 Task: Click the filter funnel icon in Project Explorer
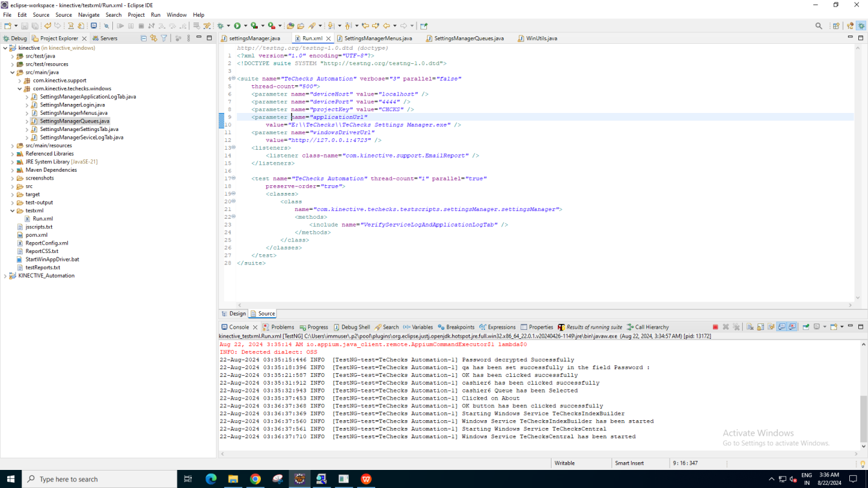164,39
